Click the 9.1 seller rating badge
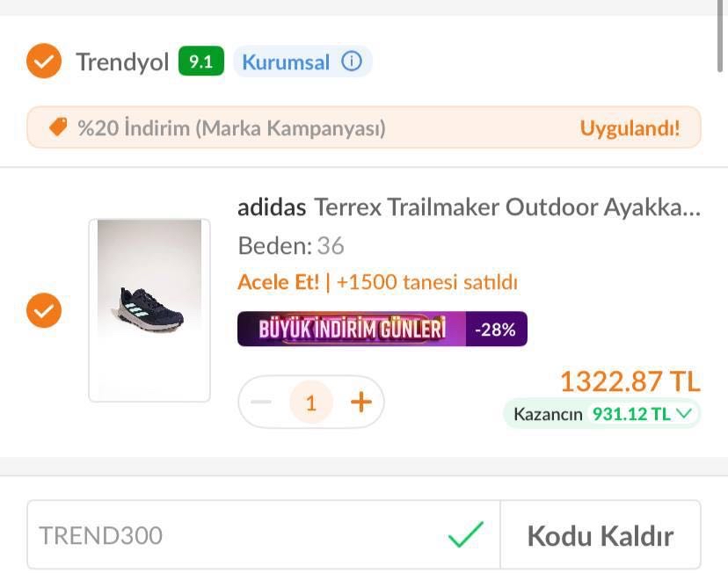 pos(201,62)
